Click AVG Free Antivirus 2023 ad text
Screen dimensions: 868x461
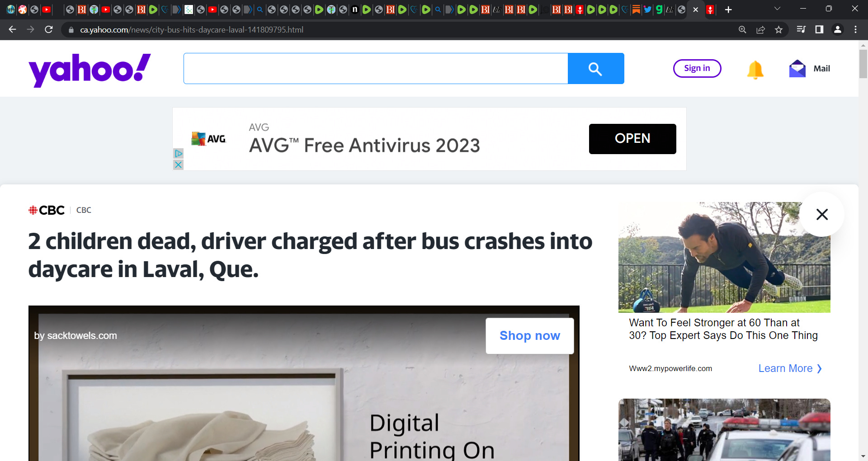click(364, 146)
